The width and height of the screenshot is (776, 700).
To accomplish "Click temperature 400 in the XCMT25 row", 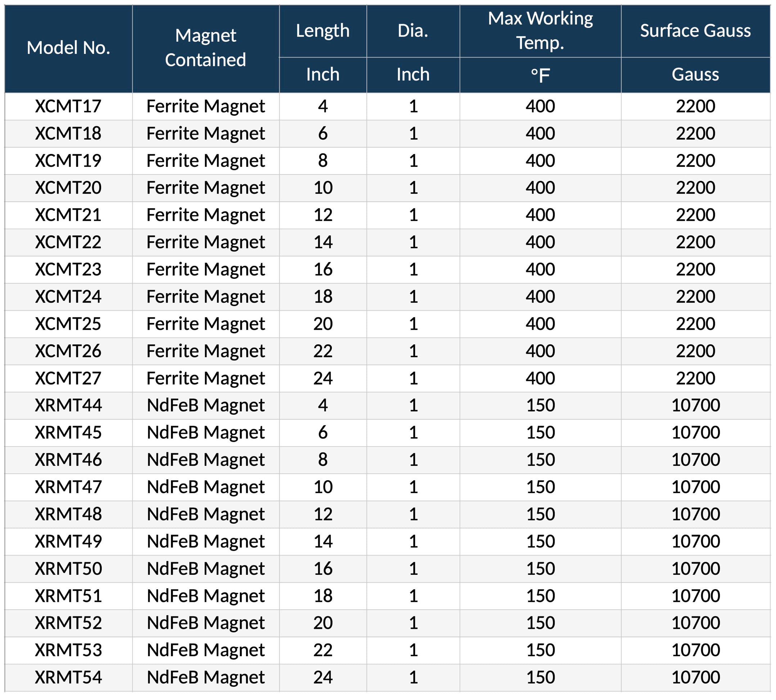I will click(x=541, y=324).
